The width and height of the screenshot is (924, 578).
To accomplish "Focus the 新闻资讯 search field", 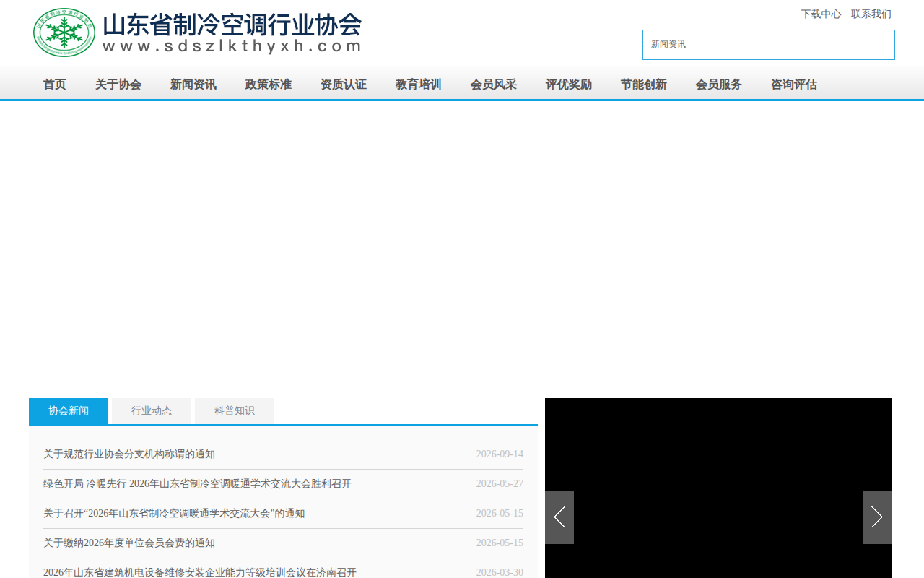I will coord(769,45).
